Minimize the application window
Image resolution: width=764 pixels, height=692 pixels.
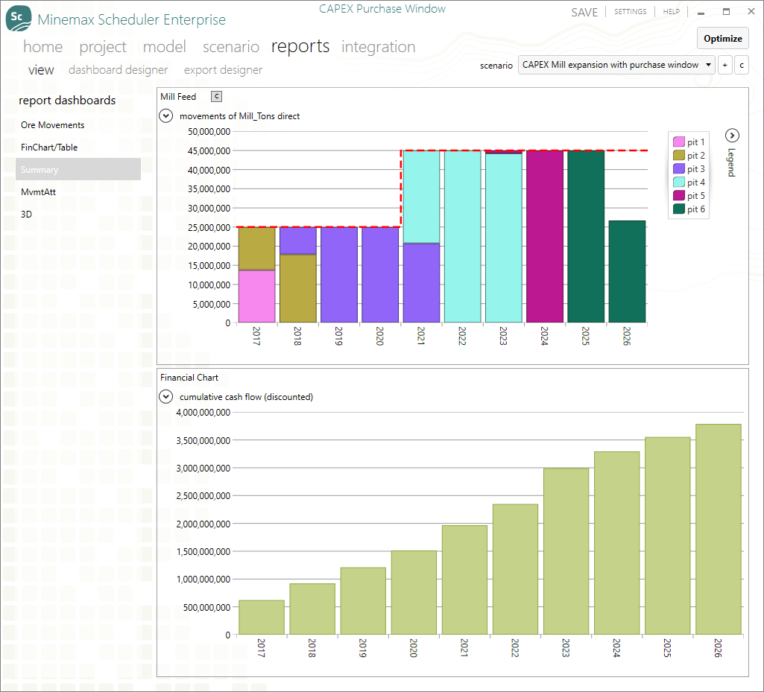(x=701, y=12)
